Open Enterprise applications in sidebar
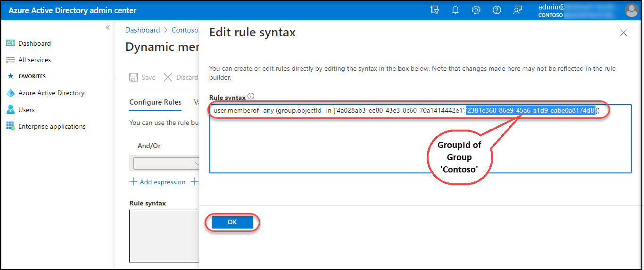 [x=52, y=126]
